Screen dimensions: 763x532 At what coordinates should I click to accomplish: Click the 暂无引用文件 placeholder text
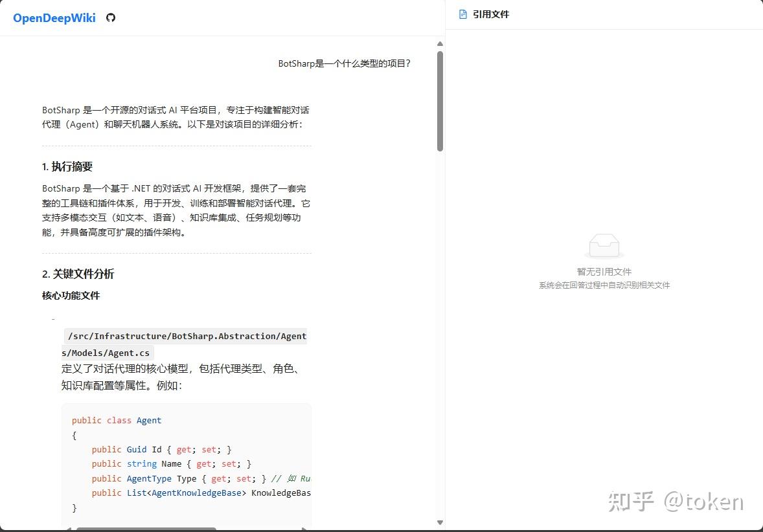[604, 272]
